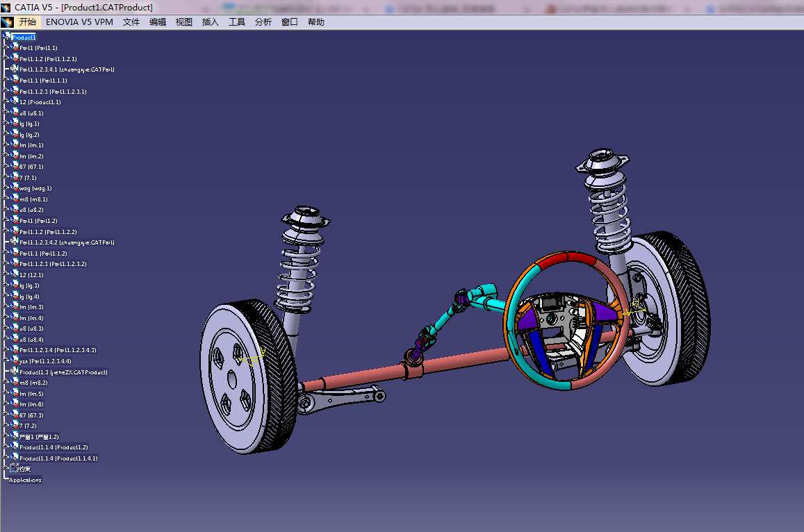Click the part icon beside Part1 (Part1.1)
Screen dimensions: 804x532
click(15, 47)
